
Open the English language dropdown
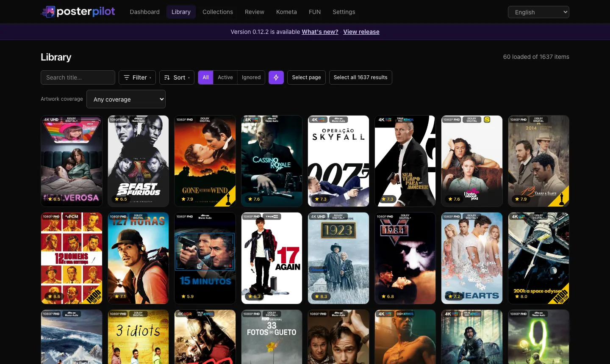click(x=538, y=12)
